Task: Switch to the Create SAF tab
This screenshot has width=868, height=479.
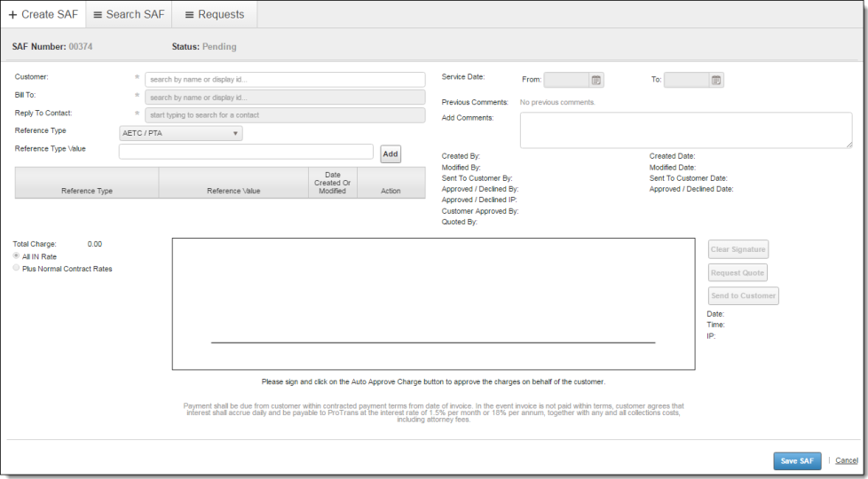Action: click(x=43, y=14)
